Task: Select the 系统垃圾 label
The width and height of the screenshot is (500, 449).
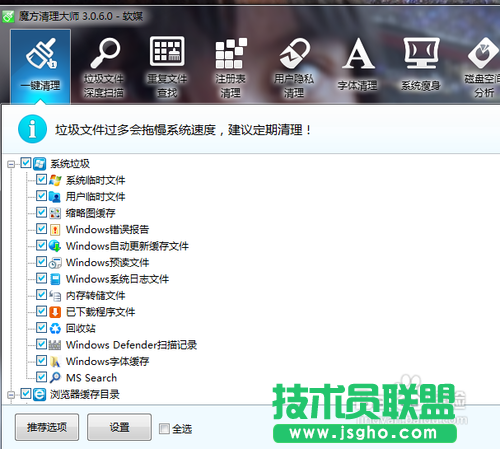Action: [x=70, y=164]
